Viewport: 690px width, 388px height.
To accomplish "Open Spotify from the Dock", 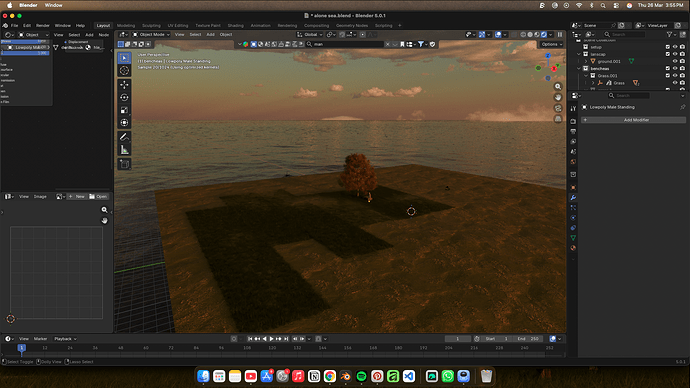I will point(361,376).
